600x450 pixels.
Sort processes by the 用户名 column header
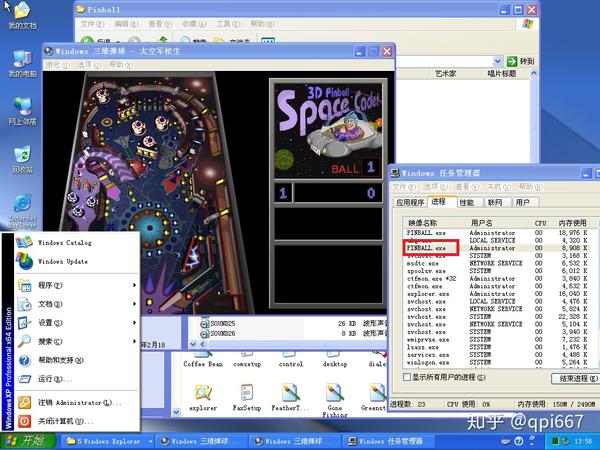click(497, 223)
